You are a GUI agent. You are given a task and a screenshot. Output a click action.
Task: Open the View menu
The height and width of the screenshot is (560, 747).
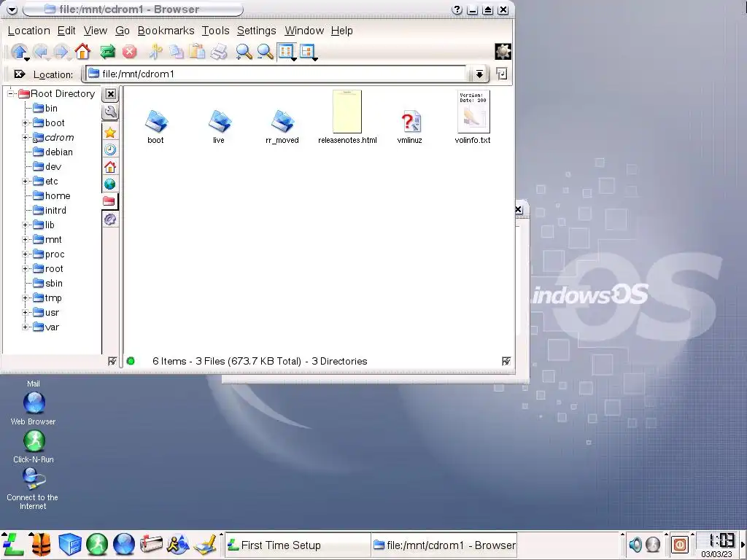click(96, 31)
